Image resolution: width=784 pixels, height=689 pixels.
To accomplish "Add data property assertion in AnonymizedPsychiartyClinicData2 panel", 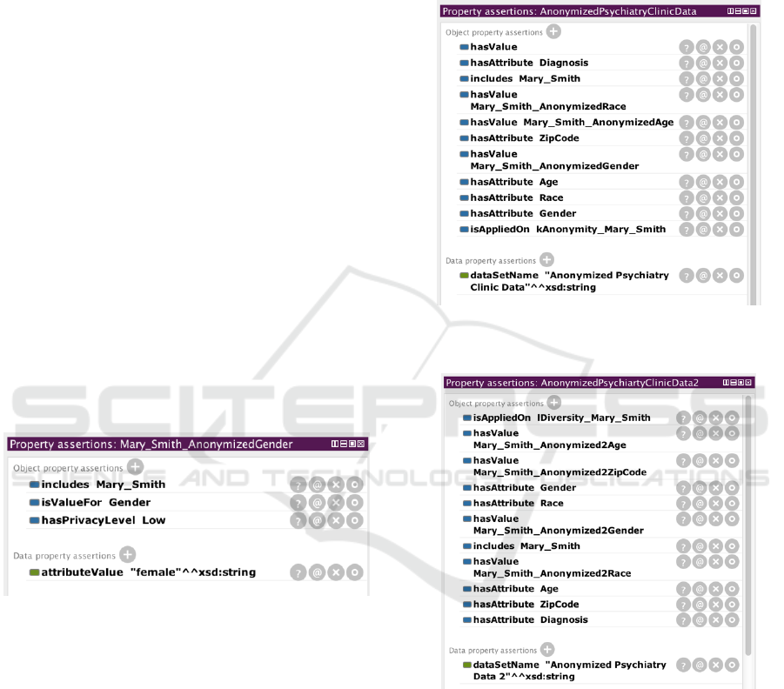I will [x=547, y=649].
